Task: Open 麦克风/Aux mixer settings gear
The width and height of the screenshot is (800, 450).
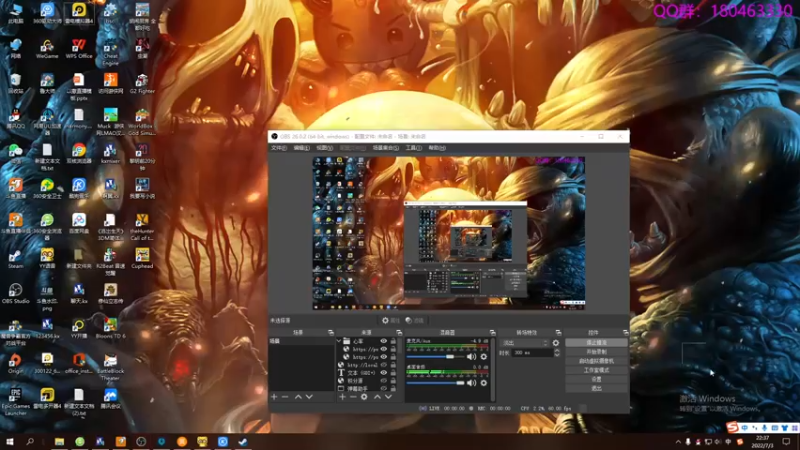Action: (484, 357)
